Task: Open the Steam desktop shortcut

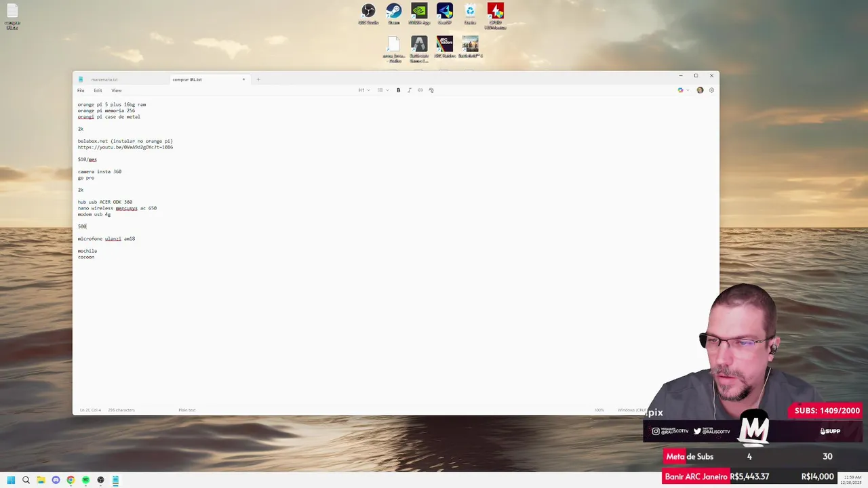Action: pyautogui.click(x=394, y=14)
